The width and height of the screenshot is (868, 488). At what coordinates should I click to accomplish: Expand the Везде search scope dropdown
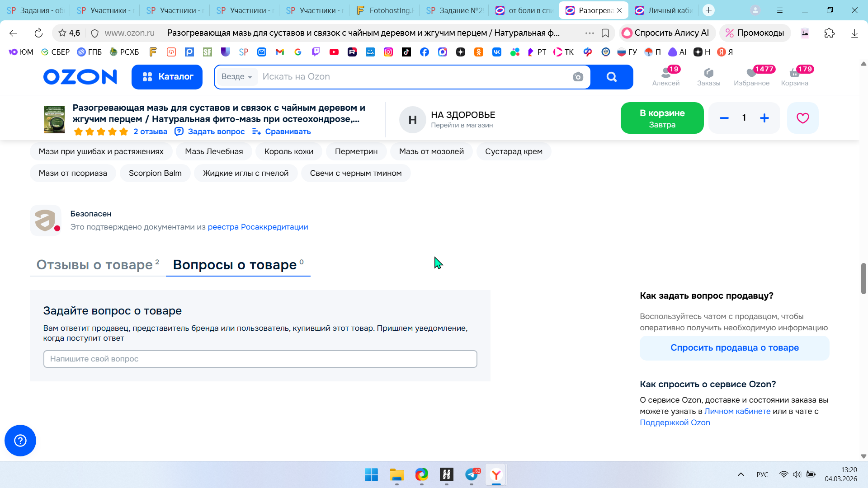237,77
